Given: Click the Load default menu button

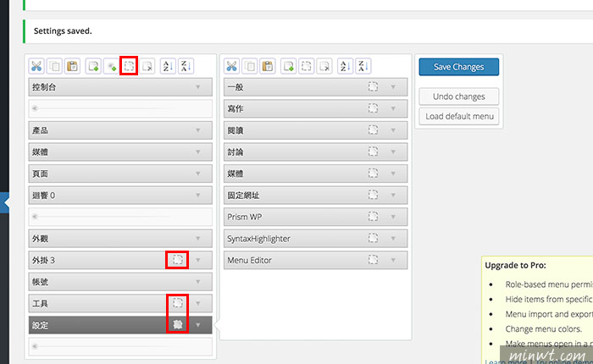Looking at the screenshot, I should point(459,117).
